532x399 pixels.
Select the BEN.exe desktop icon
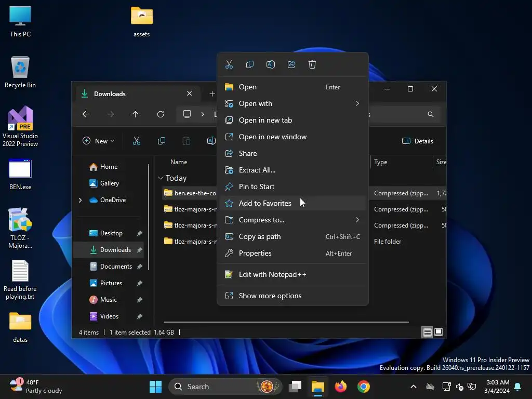pyautogui.click(x=20, y=175)
